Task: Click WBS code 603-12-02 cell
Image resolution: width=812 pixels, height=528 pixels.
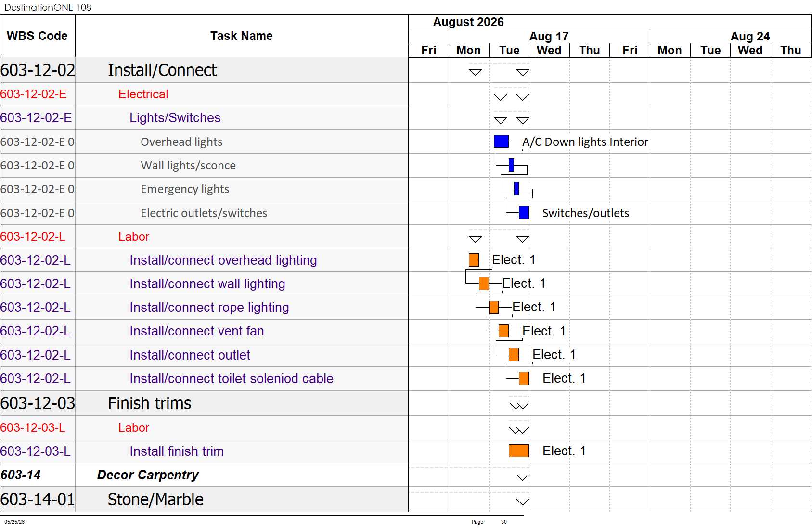Action: (38, 70)
